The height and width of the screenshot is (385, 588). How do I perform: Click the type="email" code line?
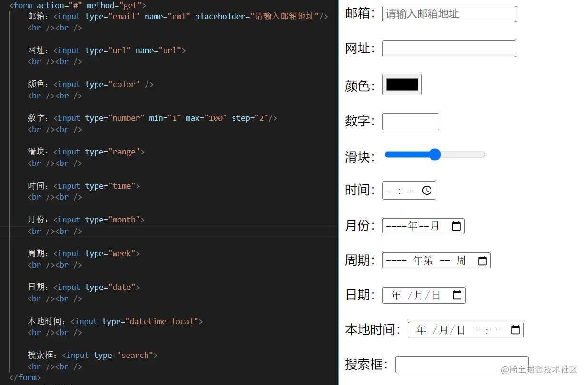click(178, 16)
